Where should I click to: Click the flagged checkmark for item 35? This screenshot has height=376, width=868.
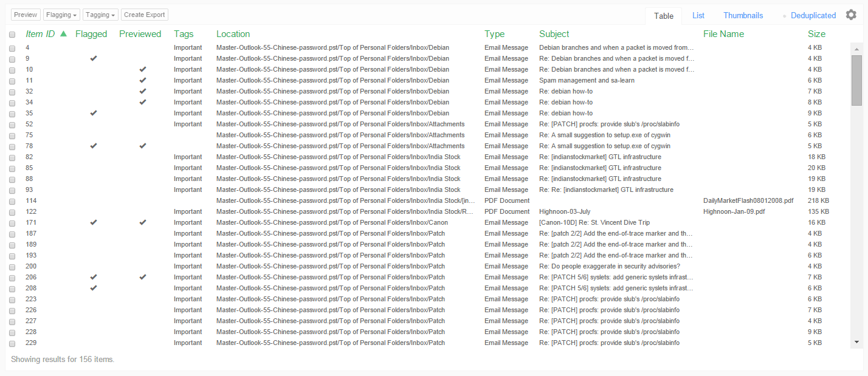93,113
